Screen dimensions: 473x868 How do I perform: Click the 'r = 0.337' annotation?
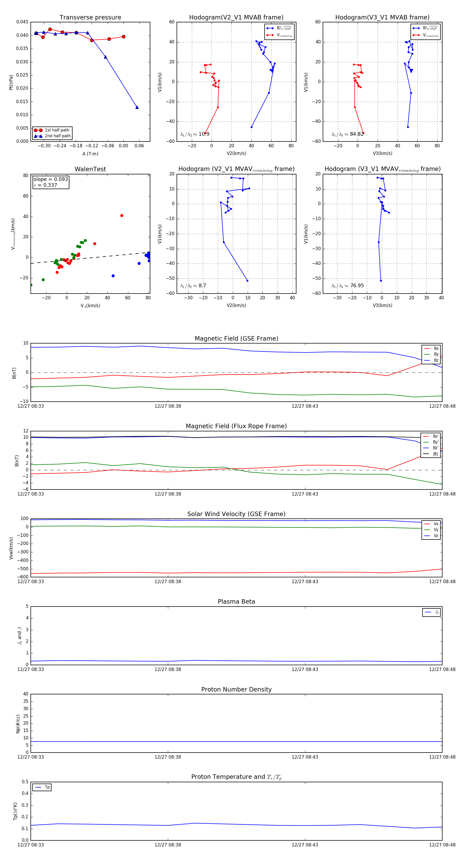[x=45, y=185]
